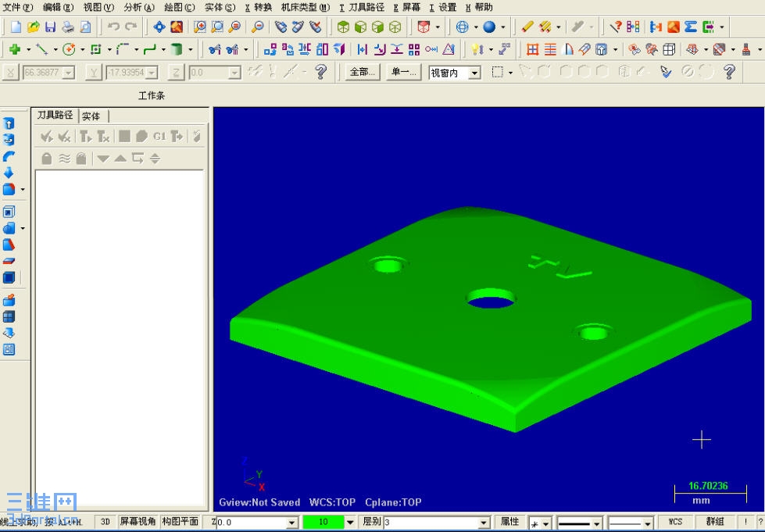765x532 pixels.
Task: Open the 层别 level number dropdown
Action: pyautogui.click(x=484, y=523)
